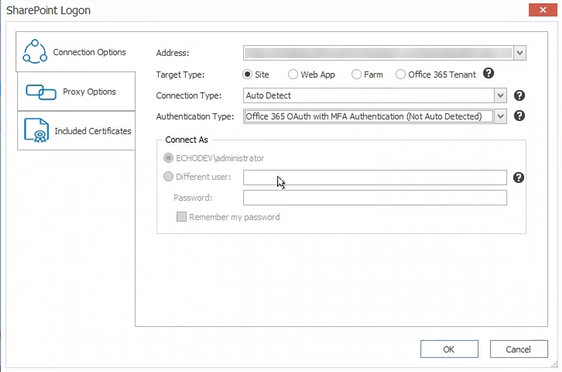Toggle Remember my password checkbox
This screenshot has width=562, height=372.
pos(181,217)
